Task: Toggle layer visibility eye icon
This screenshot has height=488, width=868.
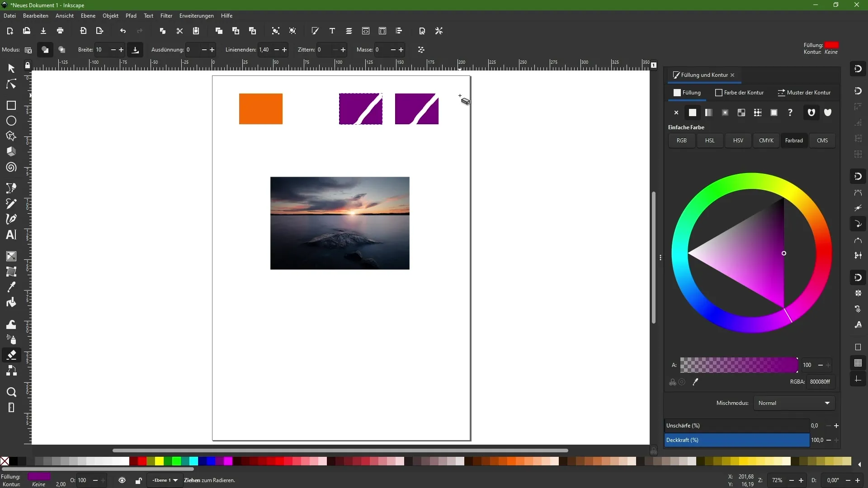Action: pyautogui.click(x=122, y=480)
